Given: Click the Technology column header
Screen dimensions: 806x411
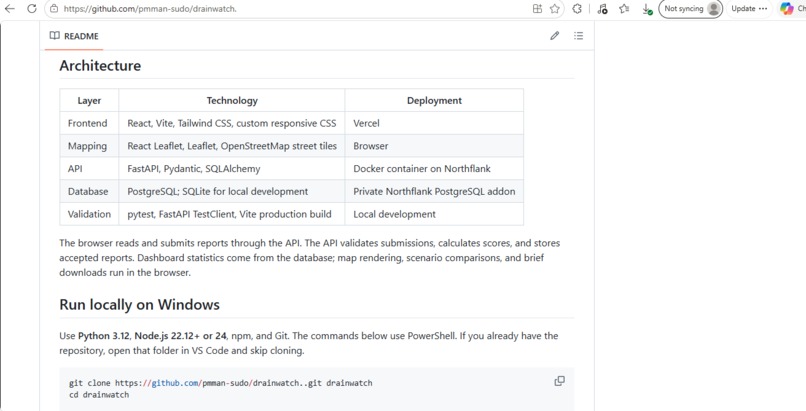Looking at the screenshot, I should point(232,101).
